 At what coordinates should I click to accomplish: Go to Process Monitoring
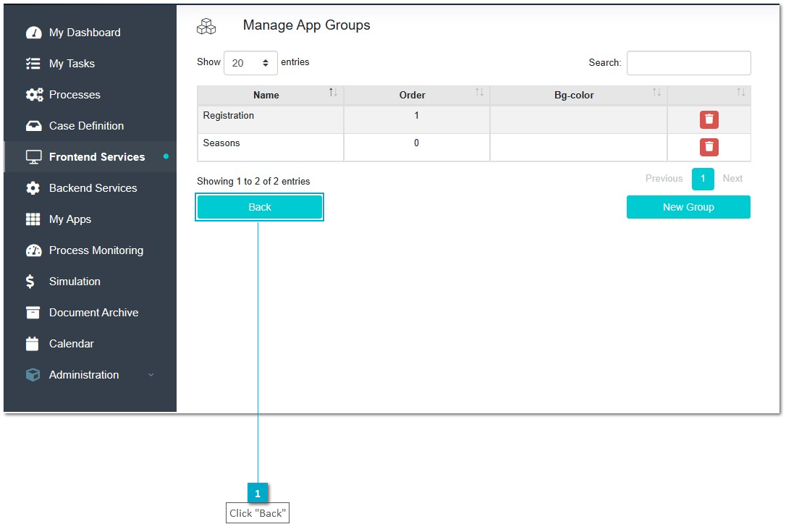[96, 250]
